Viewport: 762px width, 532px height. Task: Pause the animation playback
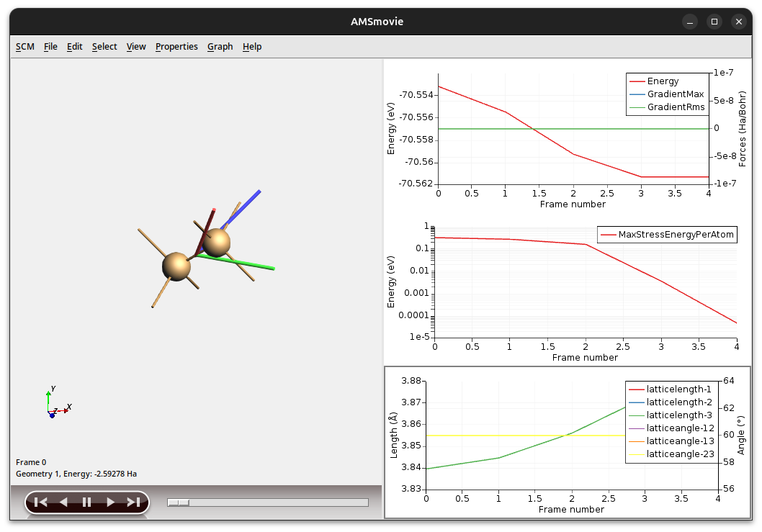[86, 502]
